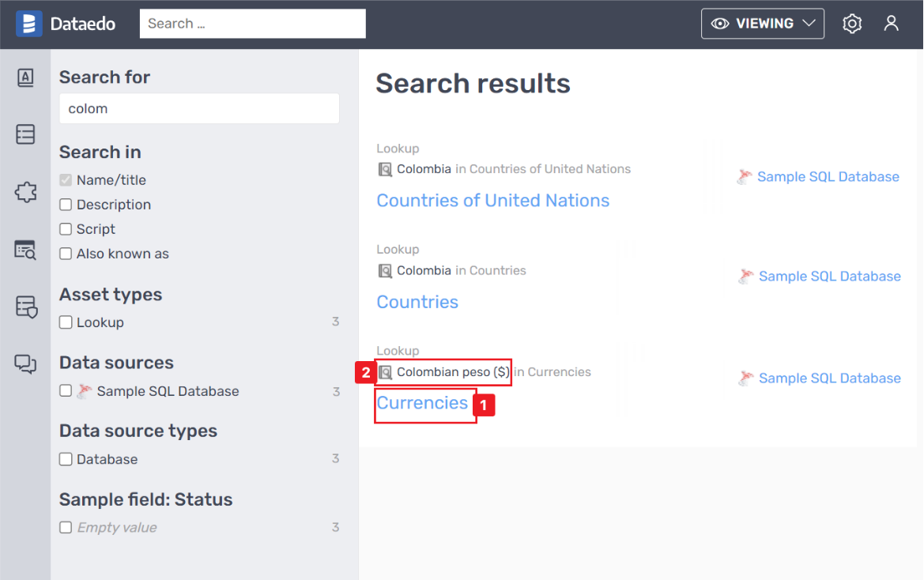Open the puzzle piece sidebar icon
The height and width of the screenshot is (580, 924).
point(25,192)
